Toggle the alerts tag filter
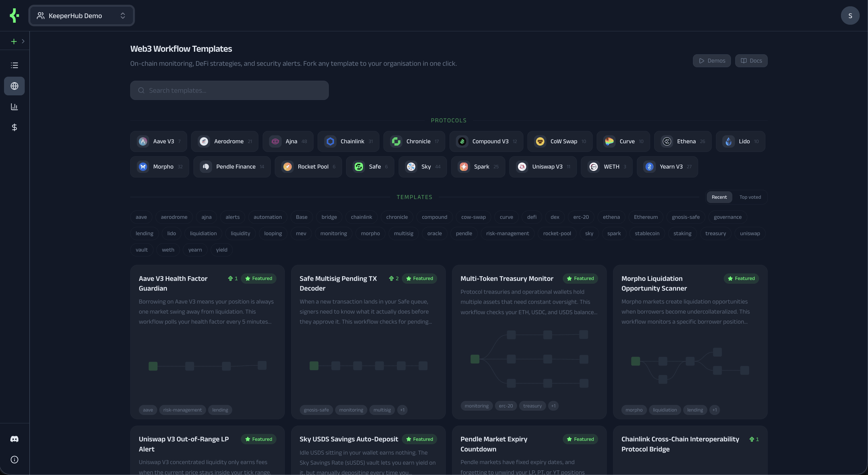The height and width of the screenshot is (475, 868). [233, 217]
